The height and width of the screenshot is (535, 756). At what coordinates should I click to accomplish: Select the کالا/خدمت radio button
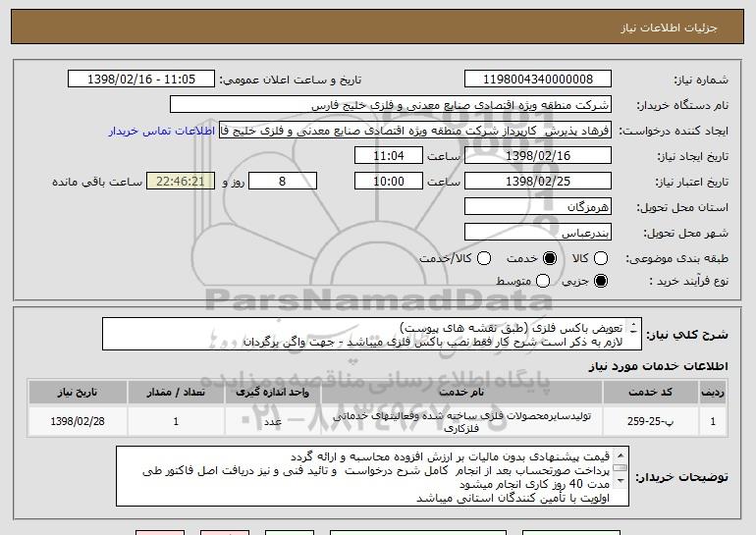point(484,258)
